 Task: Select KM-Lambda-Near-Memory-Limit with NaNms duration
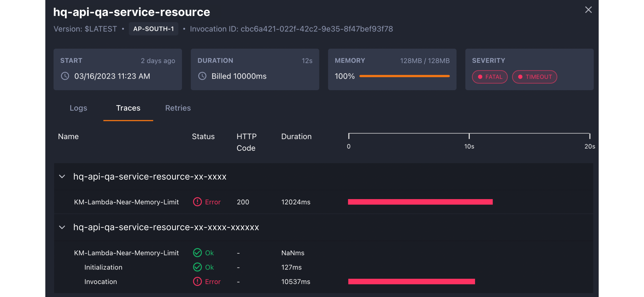pyautogui.click(x=126, y=253)
